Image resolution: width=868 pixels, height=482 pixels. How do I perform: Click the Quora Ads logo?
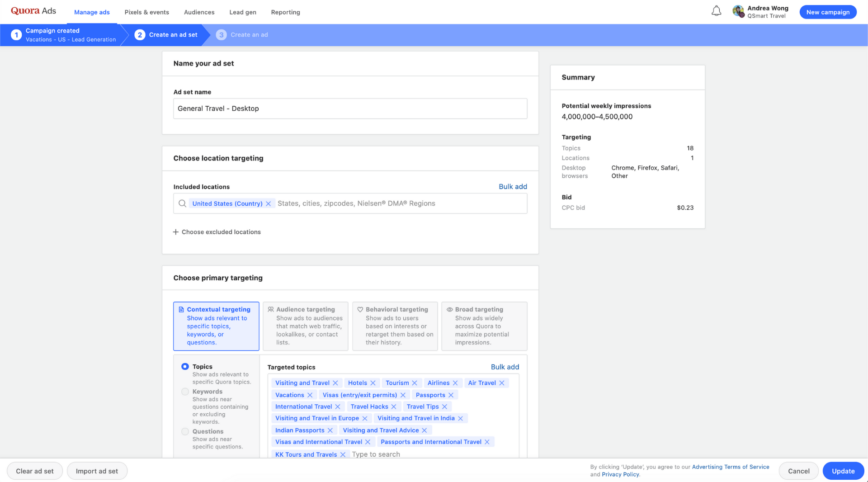[33, 11]
